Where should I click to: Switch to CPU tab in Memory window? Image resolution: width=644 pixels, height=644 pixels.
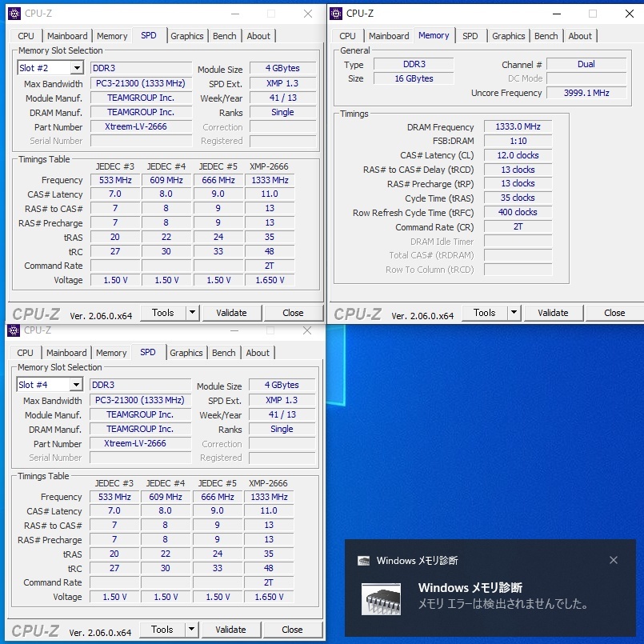(347, 36)
